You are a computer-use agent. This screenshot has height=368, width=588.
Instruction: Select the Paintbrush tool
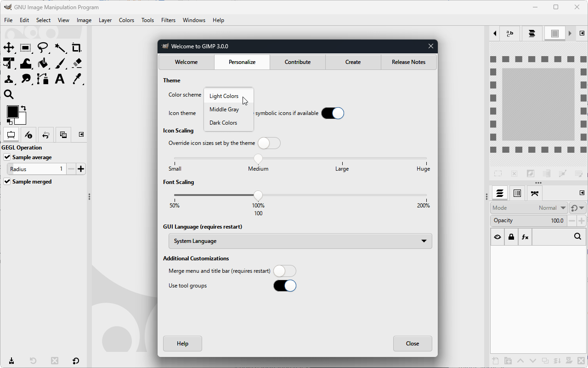60,63
